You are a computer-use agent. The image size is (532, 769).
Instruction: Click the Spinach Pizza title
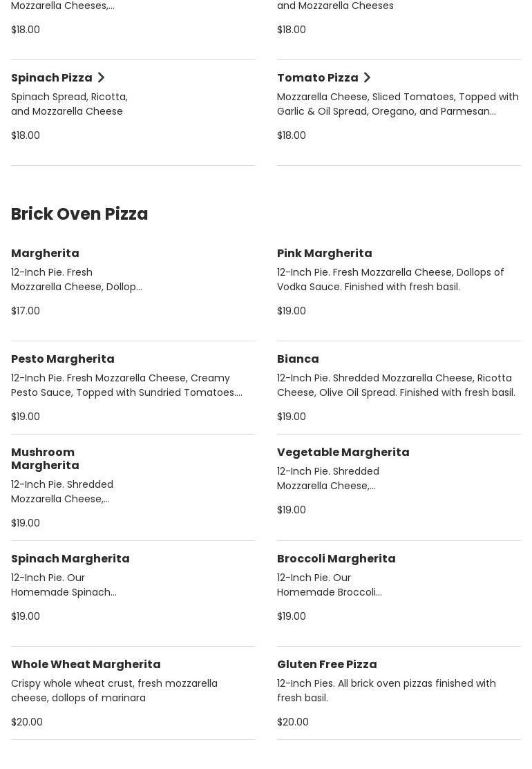51,78
